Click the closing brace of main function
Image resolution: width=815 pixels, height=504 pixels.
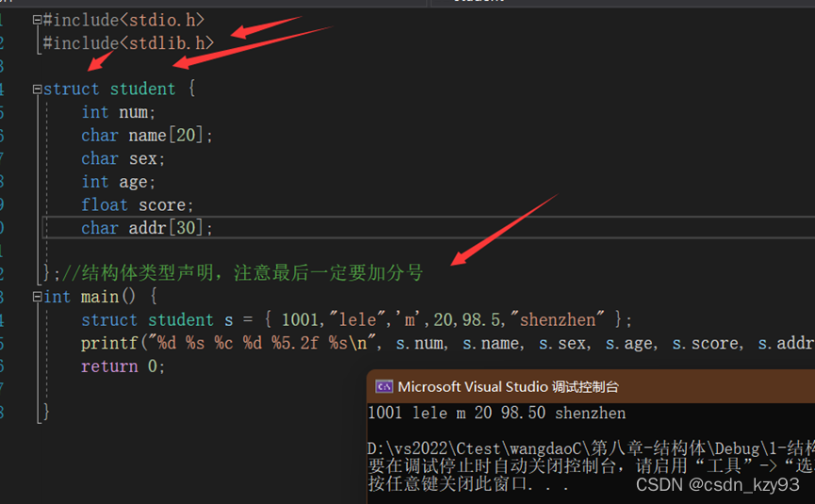tap(46, 412)
